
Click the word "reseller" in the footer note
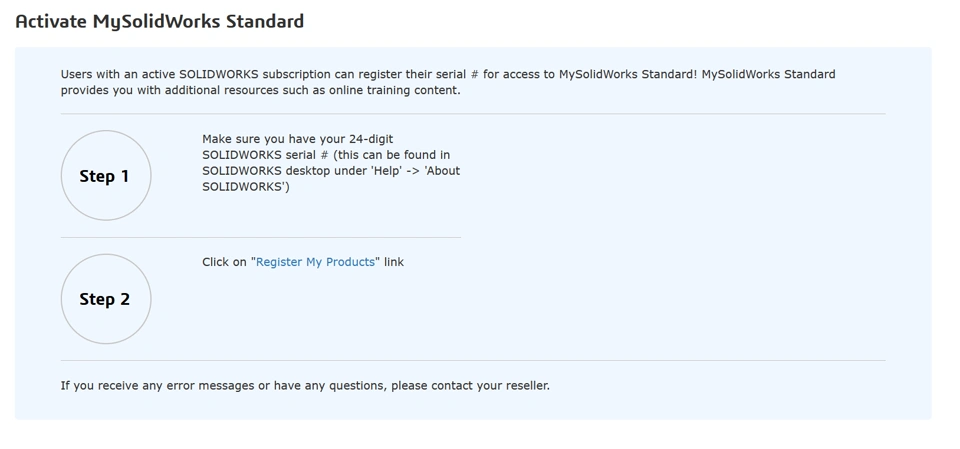tap(523, 385)
